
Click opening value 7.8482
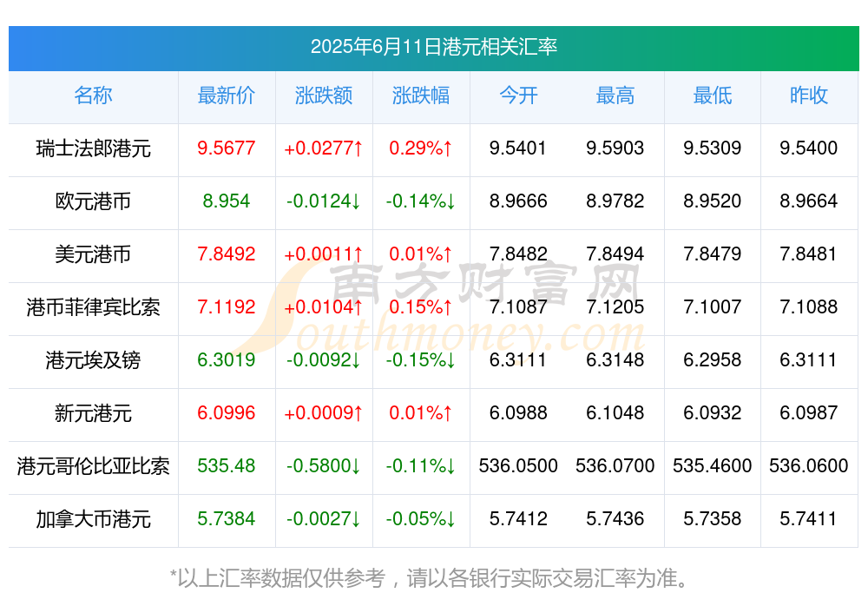[518, 254]
